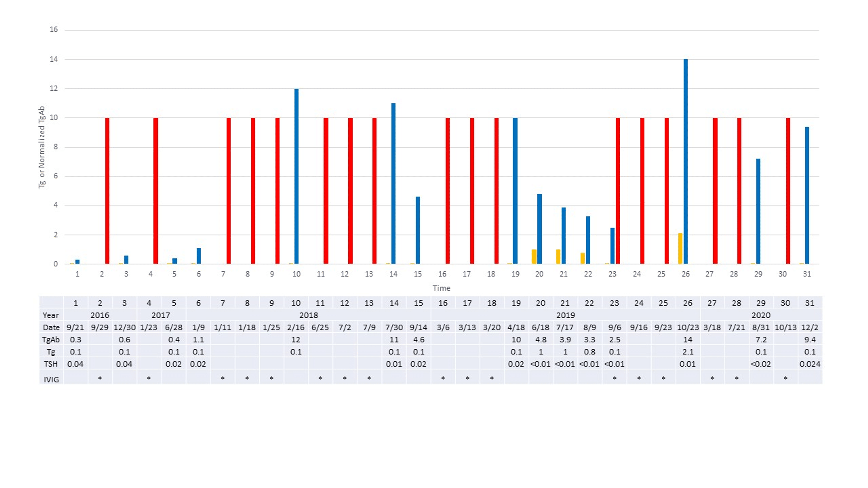Click the TSH value 0.024
The height and width of the screenshot is (488, 868).
point(810,364)
